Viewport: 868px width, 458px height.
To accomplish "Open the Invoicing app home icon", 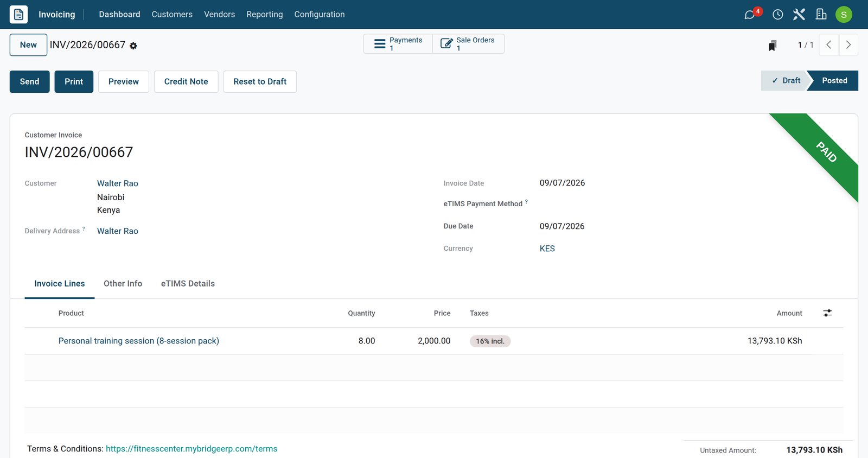I will [x=18, y=14].
